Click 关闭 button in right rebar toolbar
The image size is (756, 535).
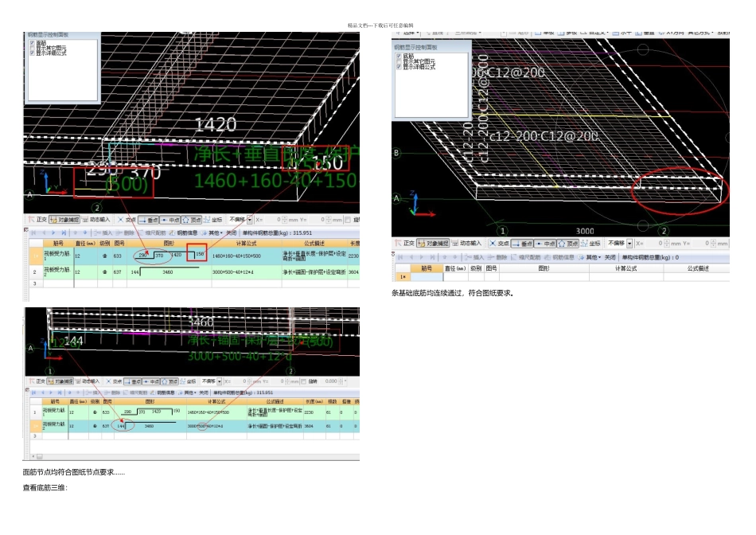click(x=610, y=257)
